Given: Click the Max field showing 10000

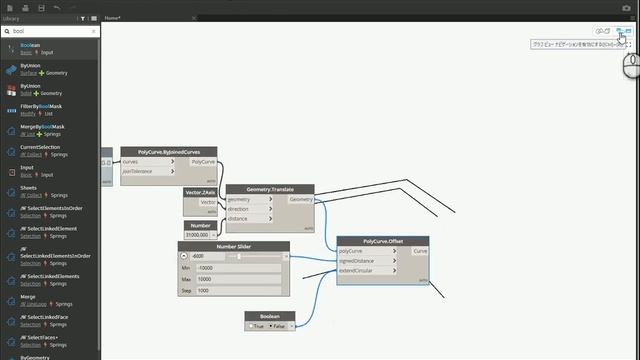Looking at the screenshot, I should click(x=239, y=279).
